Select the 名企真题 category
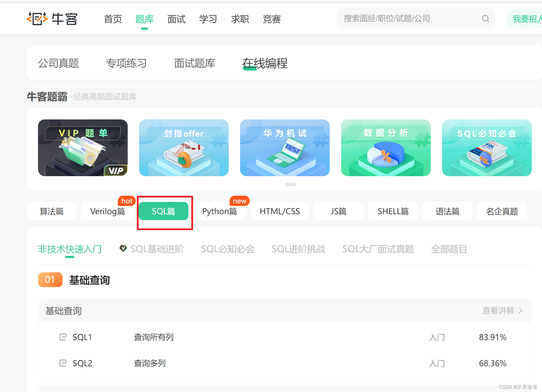The image size is (542, 392). point(502,211)
